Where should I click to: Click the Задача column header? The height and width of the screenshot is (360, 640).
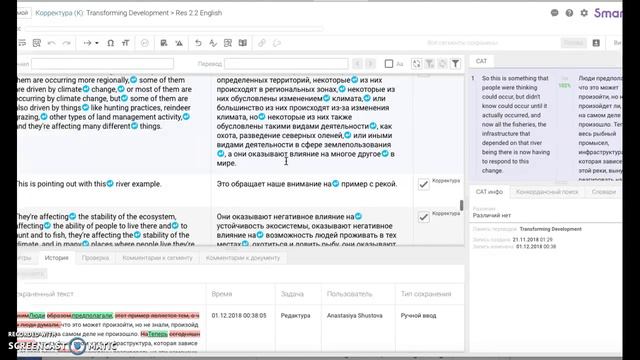pyautogui.click(x=292, y=294)
